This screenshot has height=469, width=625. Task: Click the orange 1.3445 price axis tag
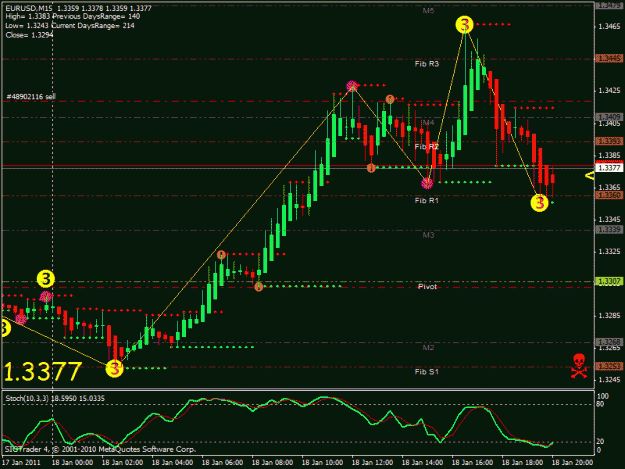pos(609,59)
